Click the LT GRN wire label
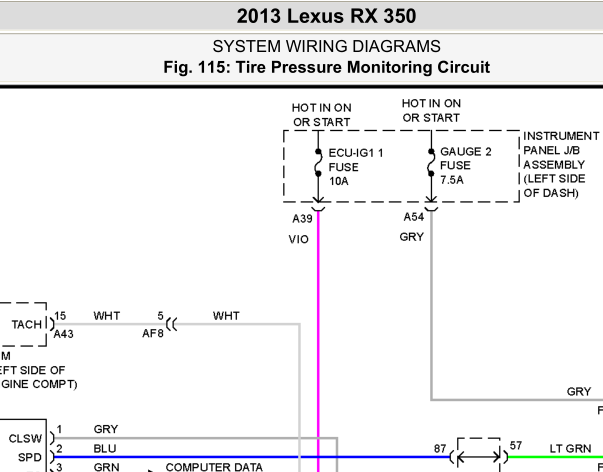 click(x=570, y=449)
